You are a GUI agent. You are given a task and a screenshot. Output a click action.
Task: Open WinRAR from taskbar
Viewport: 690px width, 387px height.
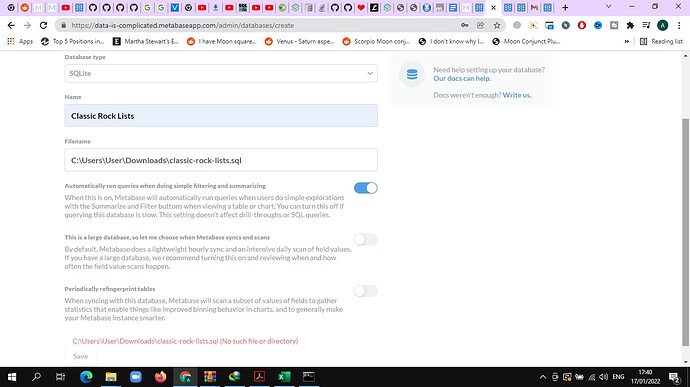tap(210, 377)
